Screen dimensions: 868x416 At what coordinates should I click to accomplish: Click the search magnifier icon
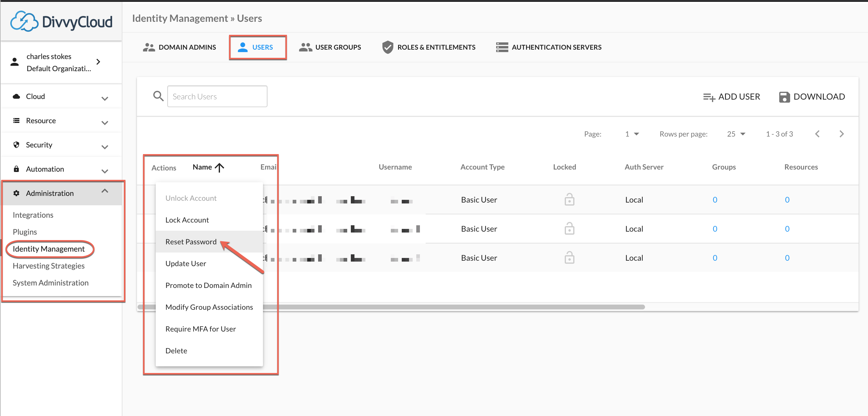point(158,96)
